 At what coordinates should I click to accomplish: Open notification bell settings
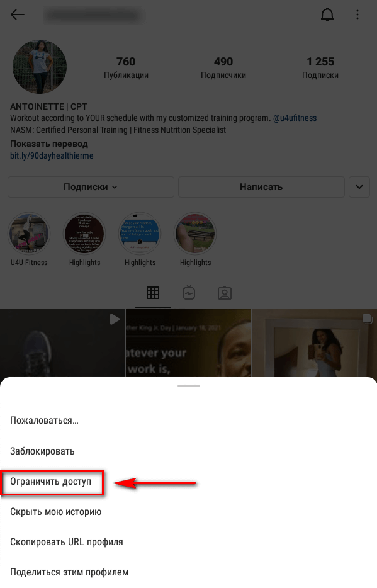(327, 14)
